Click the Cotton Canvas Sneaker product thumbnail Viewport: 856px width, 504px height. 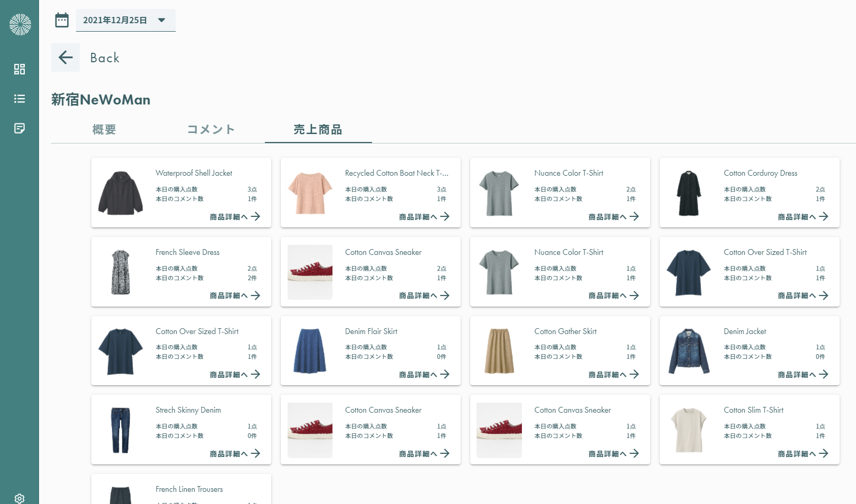click(x=309, y=272)
